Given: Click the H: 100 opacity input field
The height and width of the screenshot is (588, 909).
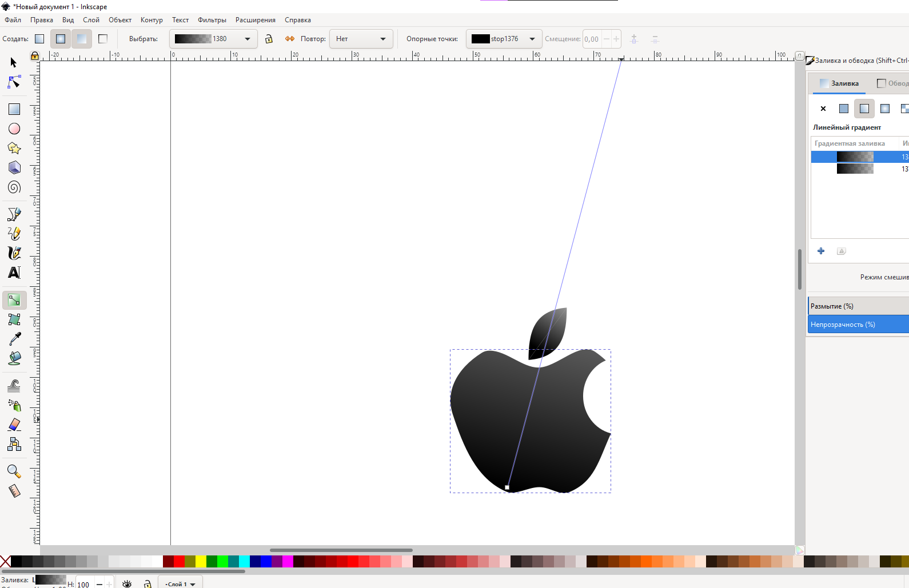Looking at the screenshot, I should pyautogui.click(x=83, y=584).
